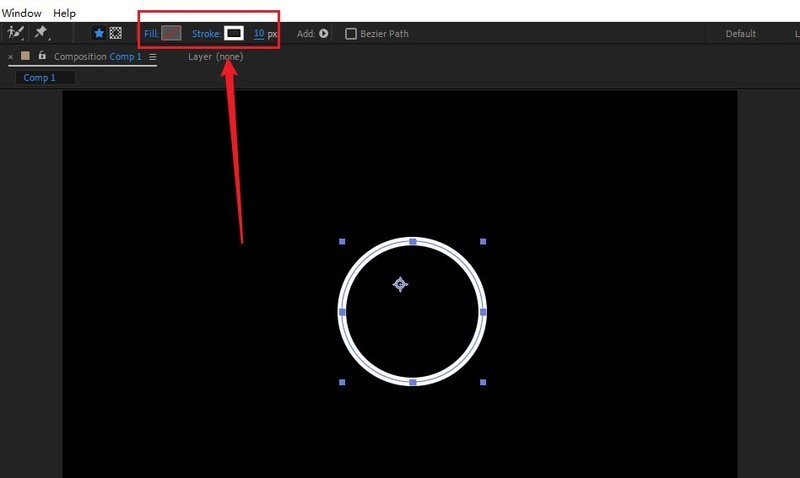Check the Bezier Path checkbox
800x478 pixels.
(x=351, y=33)
